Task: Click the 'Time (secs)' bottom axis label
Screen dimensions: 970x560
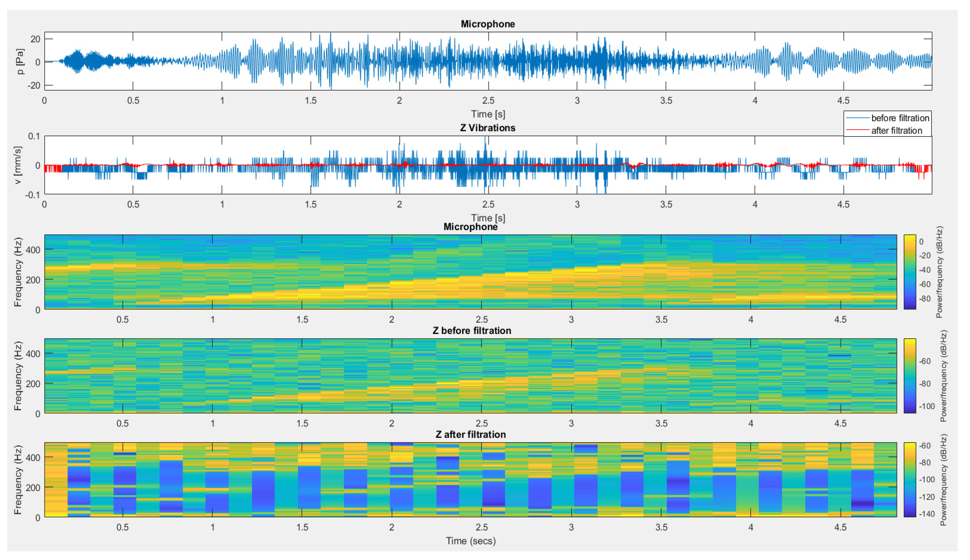Action: pos(470,541)
